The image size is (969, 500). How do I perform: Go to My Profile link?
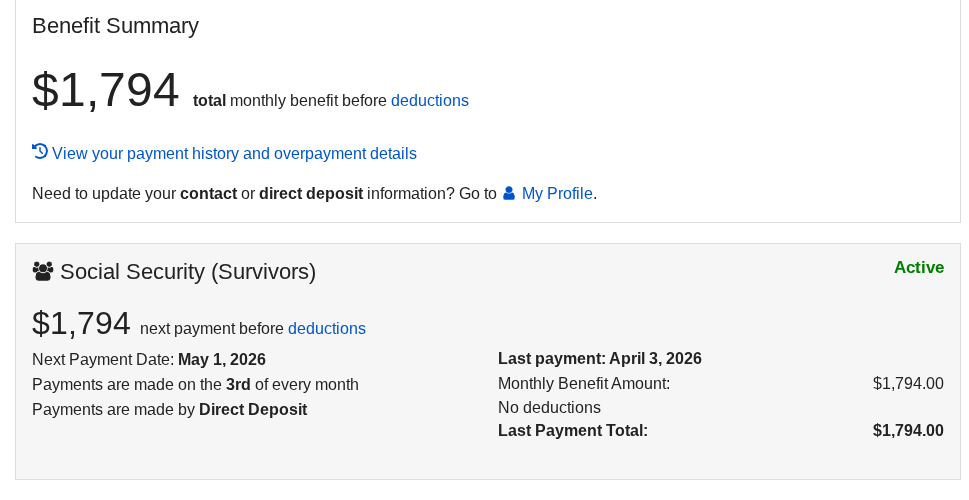coord(557,194)
